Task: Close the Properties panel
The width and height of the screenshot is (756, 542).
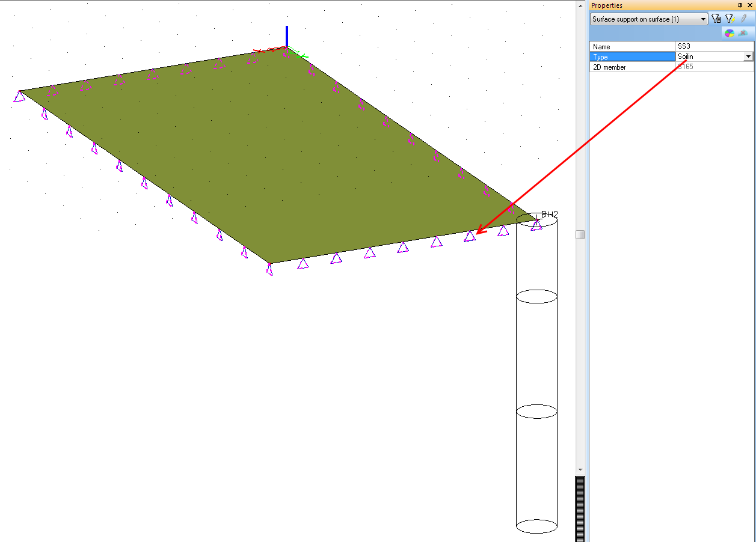Action: tap(749, 5)
